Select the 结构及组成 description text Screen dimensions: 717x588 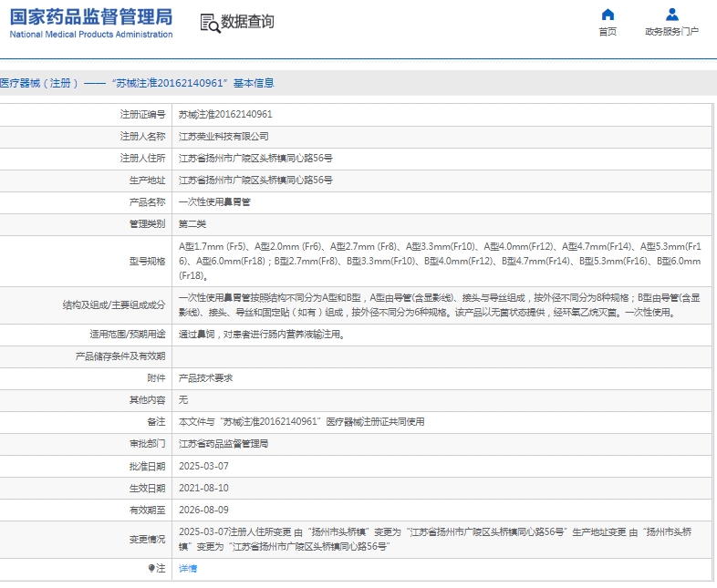[440, 305]
